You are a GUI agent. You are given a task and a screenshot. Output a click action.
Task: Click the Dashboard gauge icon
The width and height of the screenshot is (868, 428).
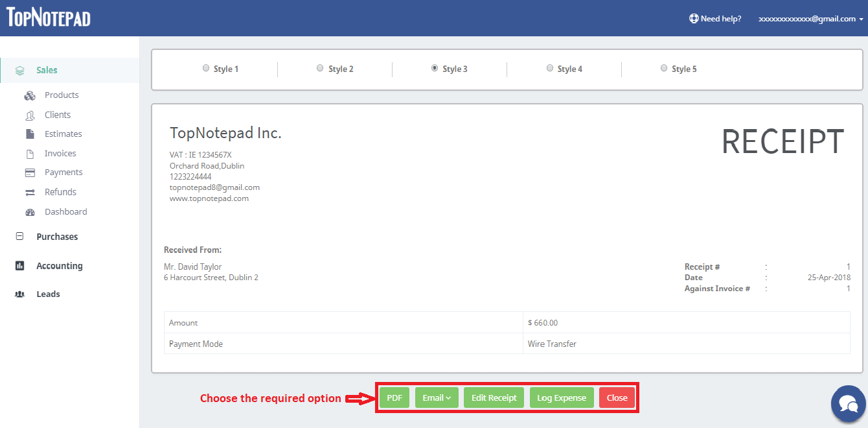30,212
